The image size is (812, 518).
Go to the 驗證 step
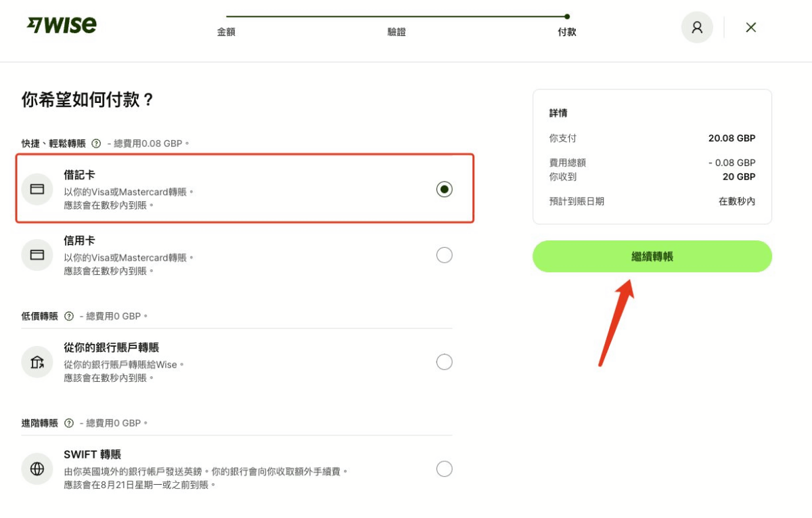397,32
